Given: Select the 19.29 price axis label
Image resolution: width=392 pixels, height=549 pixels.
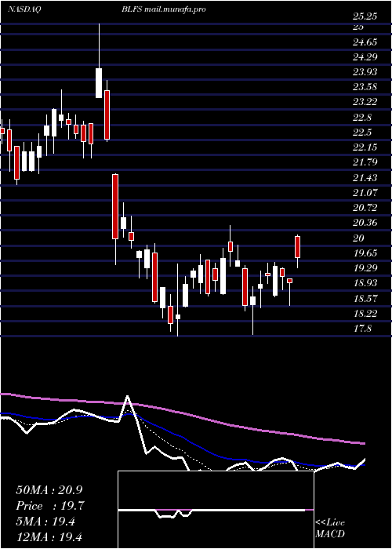Looking at the screenshot, I should [x=365, y=268].
